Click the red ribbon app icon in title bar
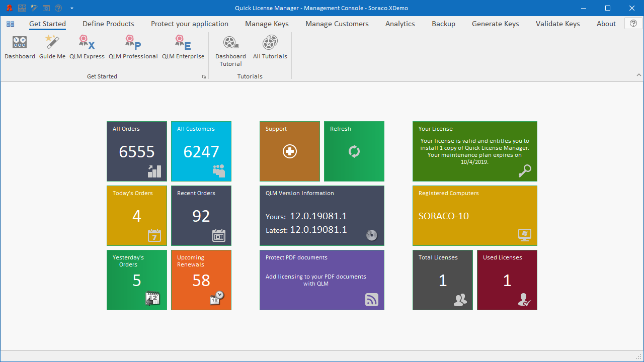The width and height of the screenshot is (644, 362). point(9,8)
